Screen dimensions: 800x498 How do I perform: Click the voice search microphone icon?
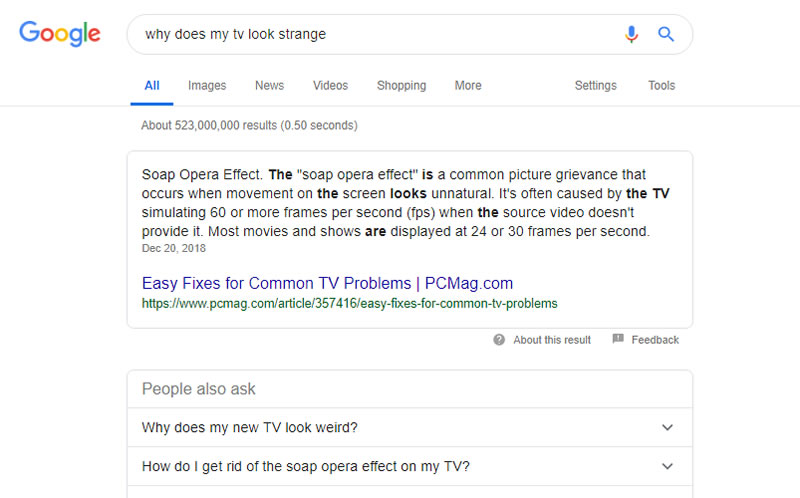pyautogui.click(x=631, y=34)
